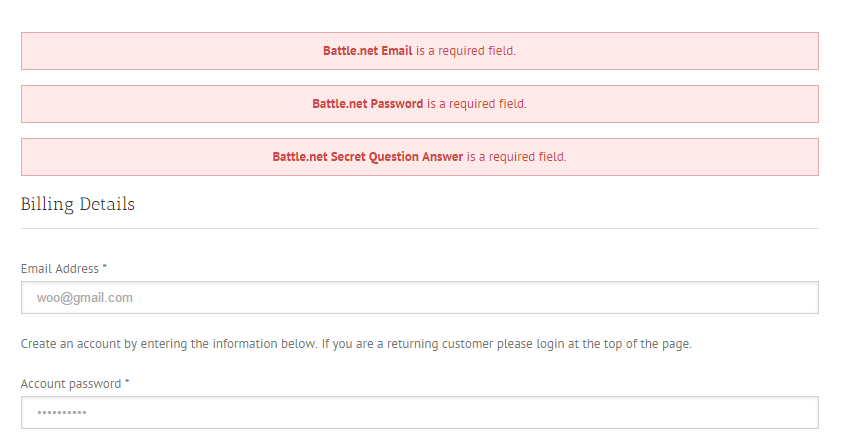Click bold Battle.net Secret Question Answer text
The image size is (848, 441).
click(x=367, y=157)
